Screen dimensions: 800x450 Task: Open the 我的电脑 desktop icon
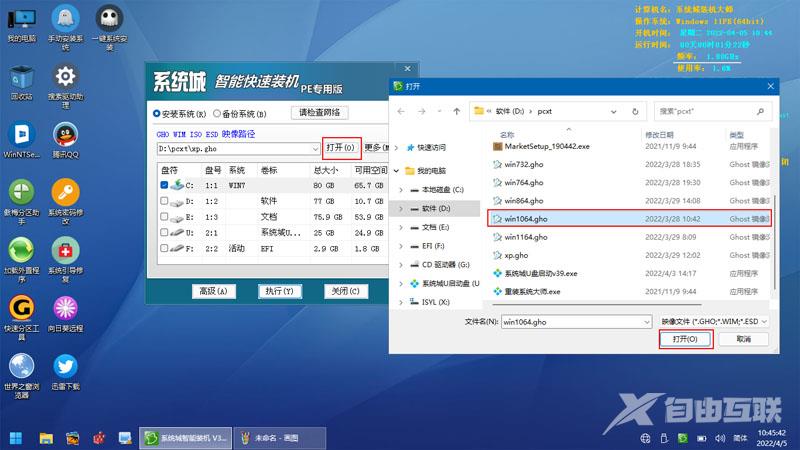(22, 24)
